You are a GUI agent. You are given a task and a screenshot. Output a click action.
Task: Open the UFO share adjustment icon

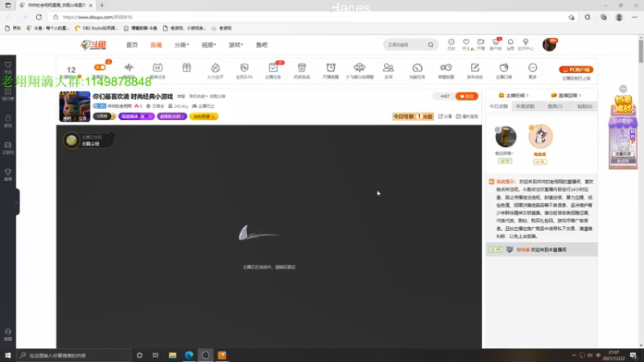(x=359, y=68)
